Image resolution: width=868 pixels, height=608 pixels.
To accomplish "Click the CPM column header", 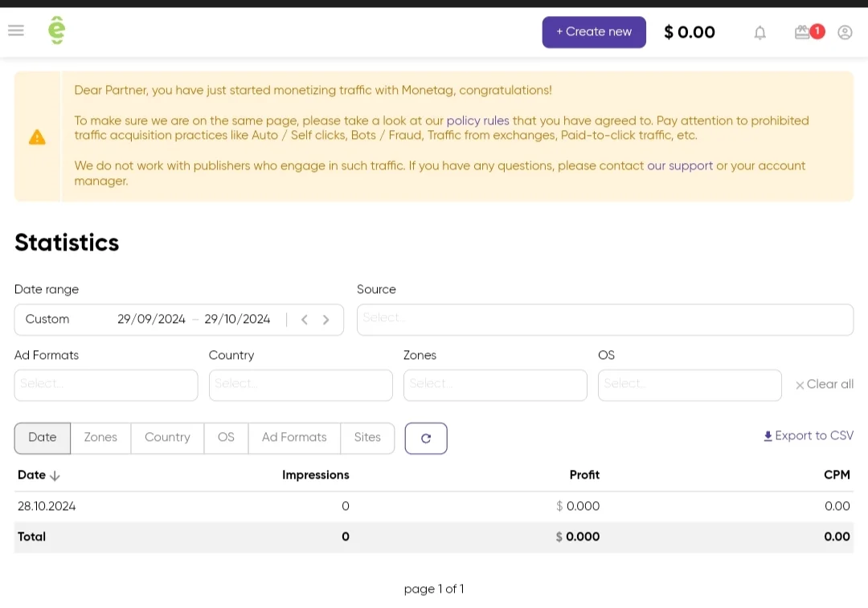I will pyautogui.click(x=837, y=475).
